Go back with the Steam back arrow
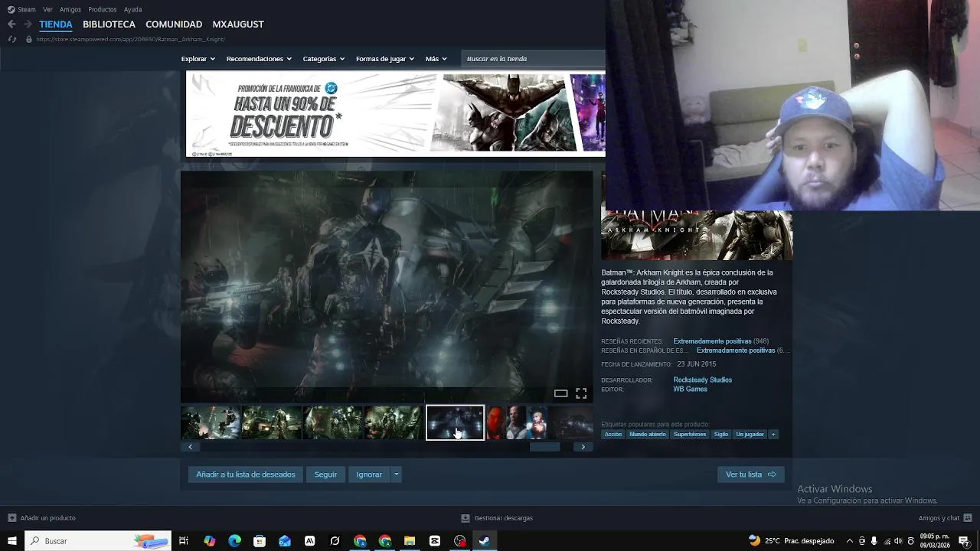The height and width of the screenshot is (551, 980). click(11, 24)
